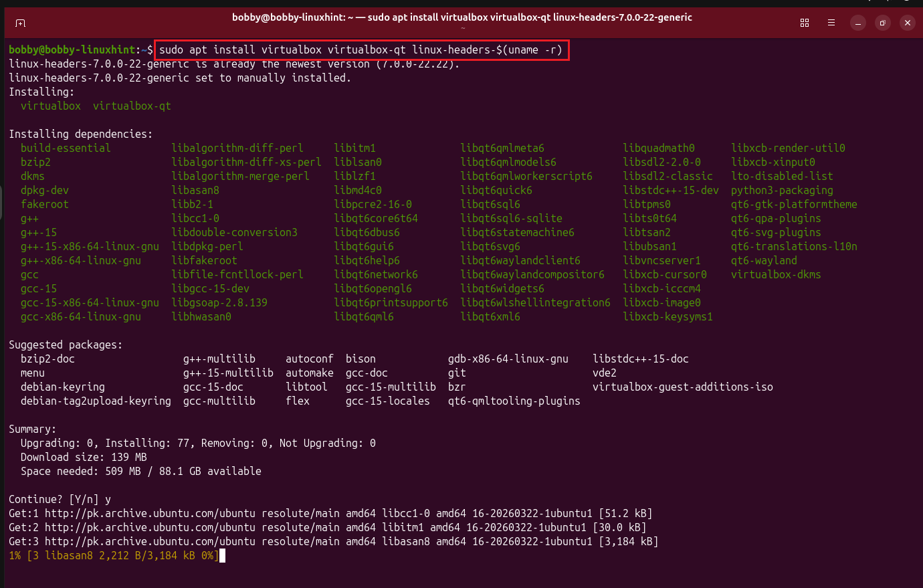Screen dimensions: 923x588
Task: Click the bobby@bobby-linuxhint prompt
Action: (81, 50)
